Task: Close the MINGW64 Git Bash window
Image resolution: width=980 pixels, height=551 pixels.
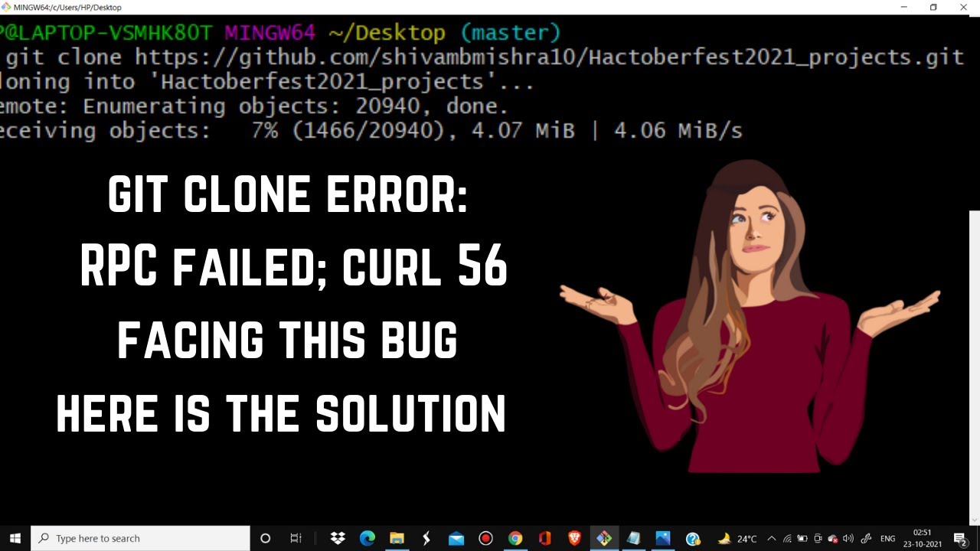Action: point(963,7)
